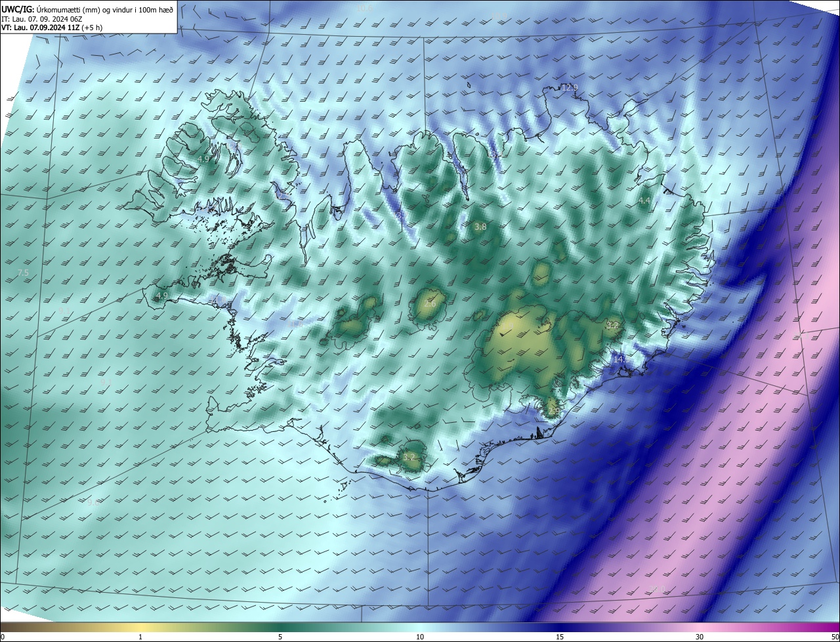840x642 pixels.
Task: Click the 4.9 value in the Westfjords
Action: point(203,159)
